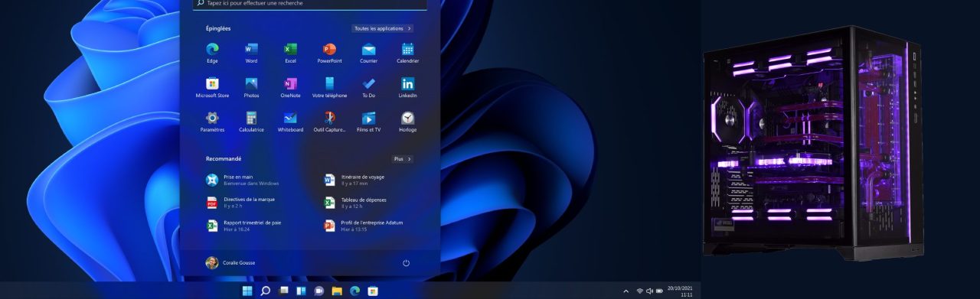Click the date and time 20/10/2021
Screen dimensions: 980x299
click(680, 291)
